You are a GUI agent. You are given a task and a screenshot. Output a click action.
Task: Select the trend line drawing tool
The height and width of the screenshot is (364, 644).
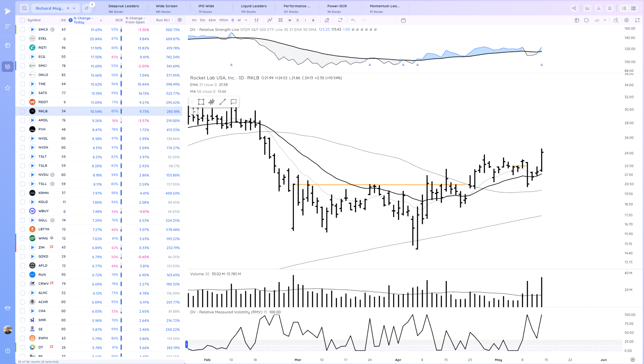pyautogui.click(x=223, y=102)
